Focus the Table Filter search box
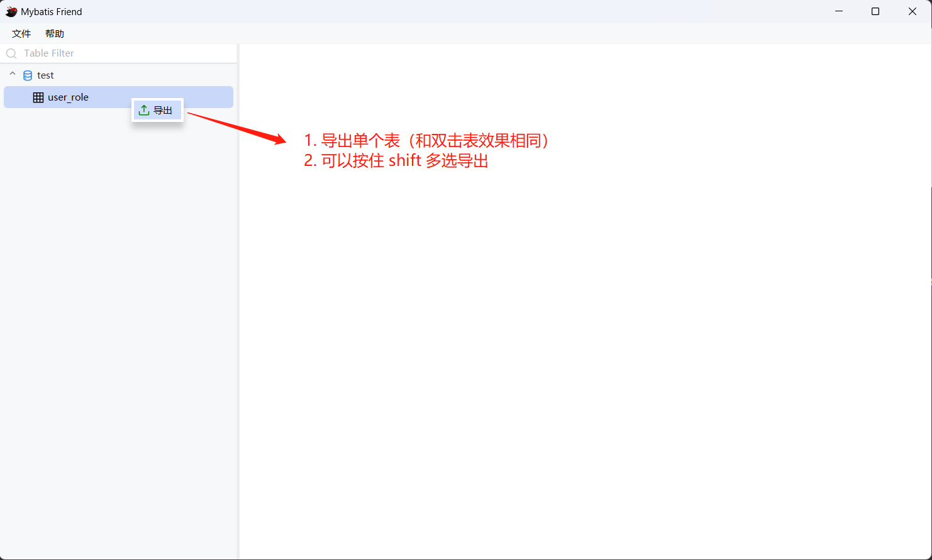 (119, 53)
